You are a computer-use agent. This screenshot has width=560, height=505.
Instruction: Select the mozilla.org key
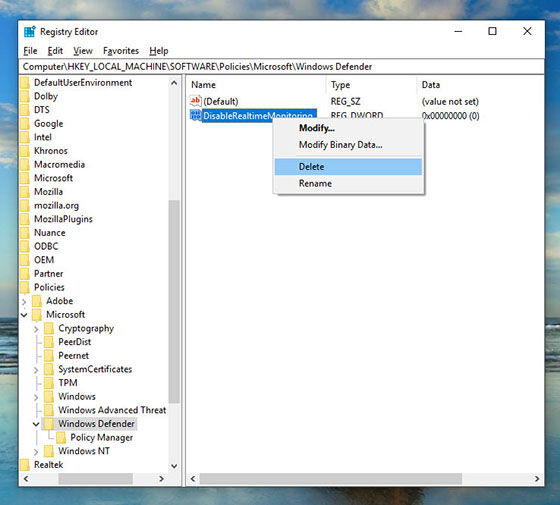click(56, 205)
